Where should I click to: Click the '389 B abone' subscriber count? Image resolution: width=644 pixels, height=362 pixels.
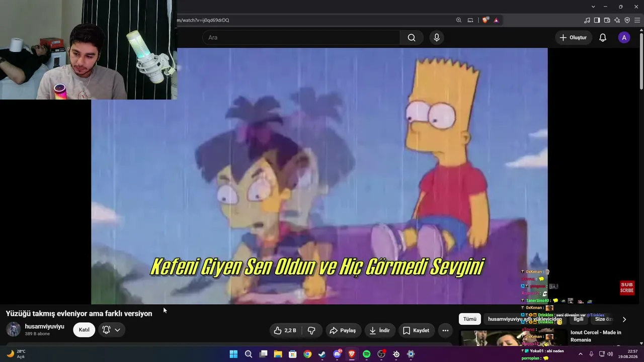coord(37,334)
